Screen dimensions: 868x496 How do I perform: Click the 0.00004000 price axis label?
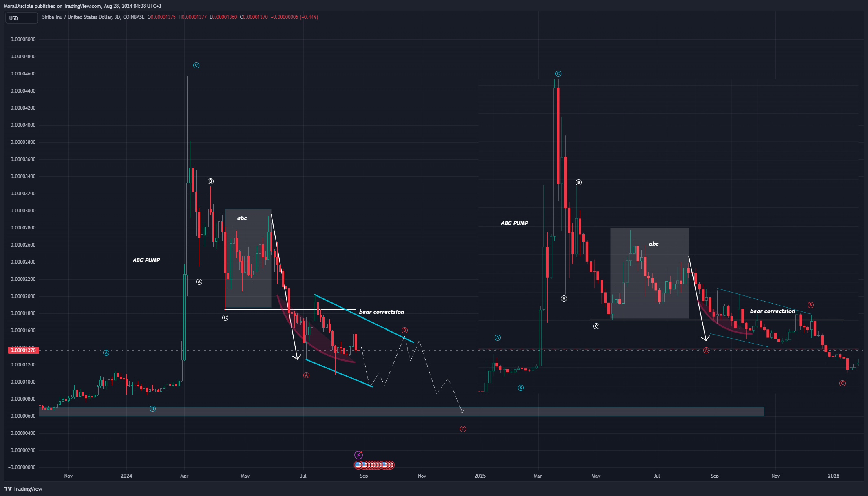click(23, 125)
